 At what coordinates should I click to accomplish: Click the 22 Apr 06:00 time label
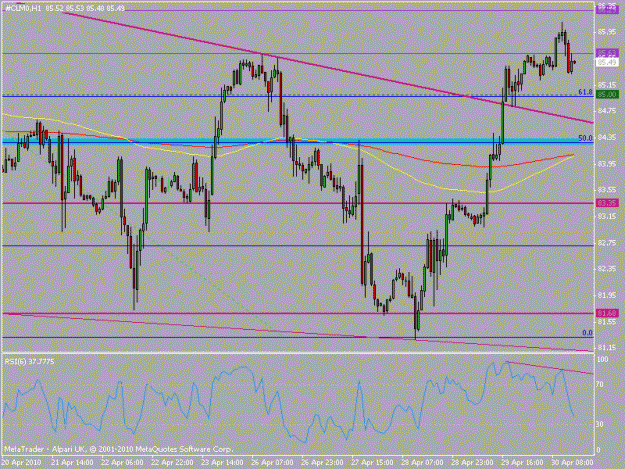[122, 462]
